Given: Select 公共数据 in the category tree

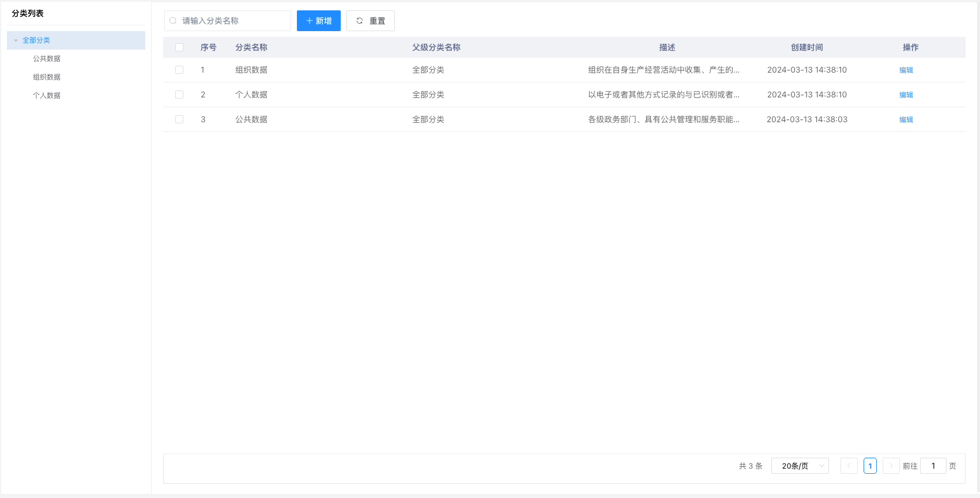Looking at the screenshot, I should pos(47,59).
